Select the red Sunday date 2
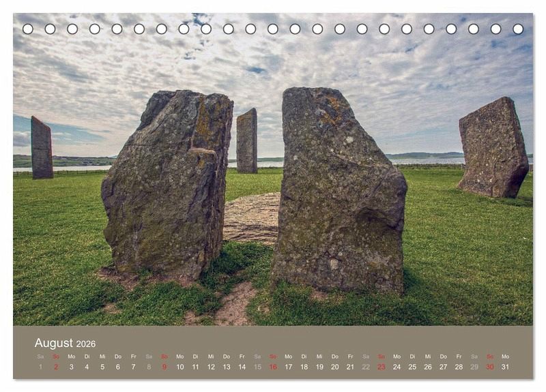 click(x=56, y=367)
